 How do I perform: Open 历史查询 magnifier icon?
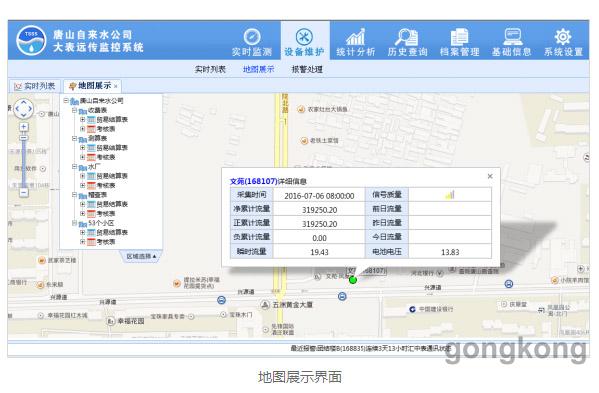click(x=406, y=37)
